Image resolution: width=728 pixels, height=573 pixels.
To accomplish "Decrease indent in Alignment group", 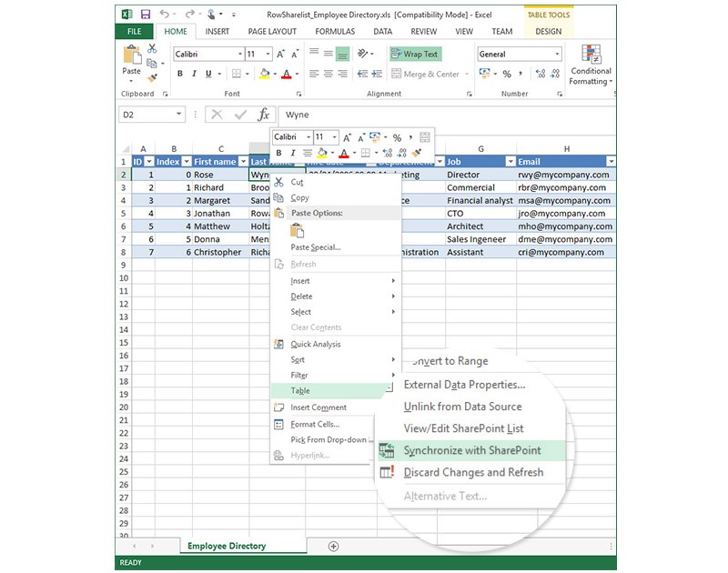I will [x=362, y=74].
